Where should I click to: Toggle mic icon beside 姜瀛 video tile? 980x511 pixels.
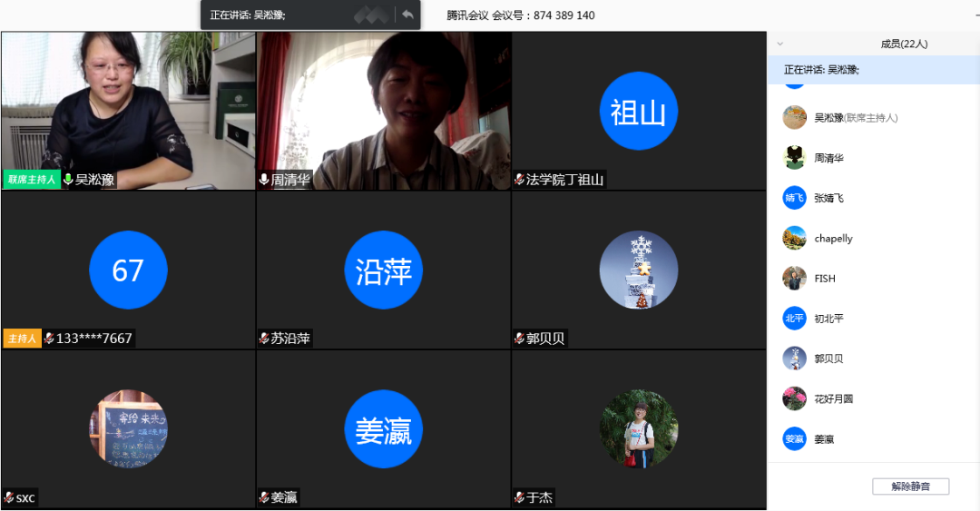pos(264,497)
